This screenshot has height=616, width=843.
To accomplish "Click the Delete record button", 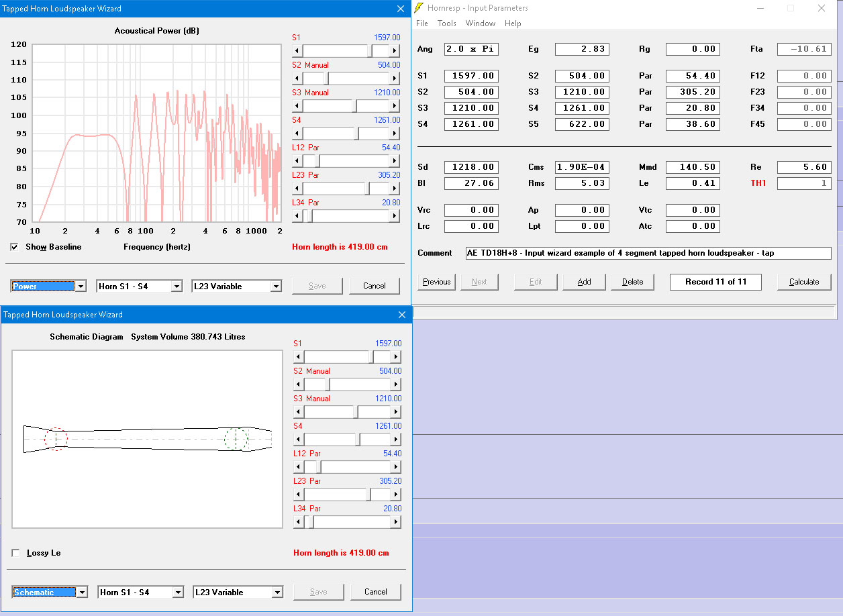I will click(x=633, y=282).
